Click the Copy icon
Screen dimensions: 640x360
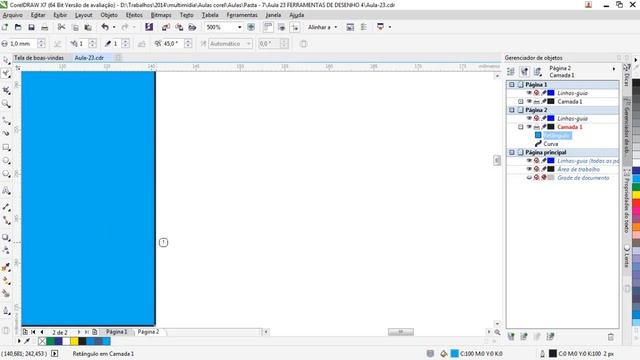pos(75,27)
